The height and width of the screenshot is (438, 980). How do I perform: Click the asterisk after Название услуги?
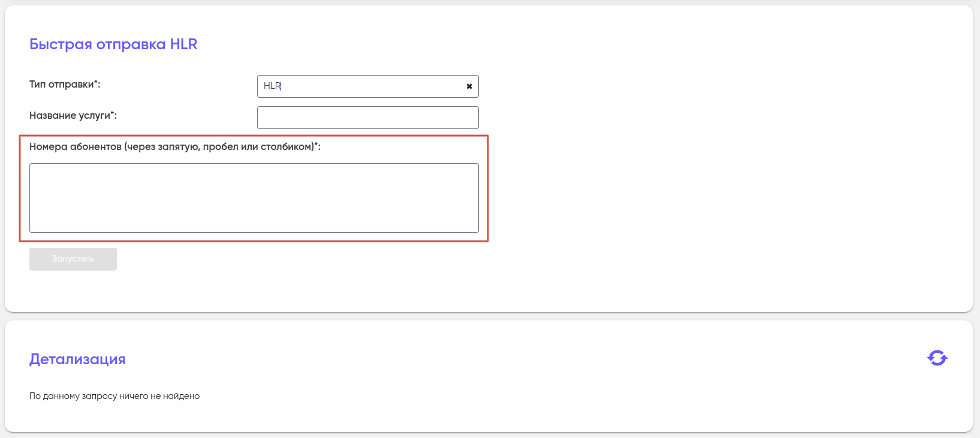point(113,115)
